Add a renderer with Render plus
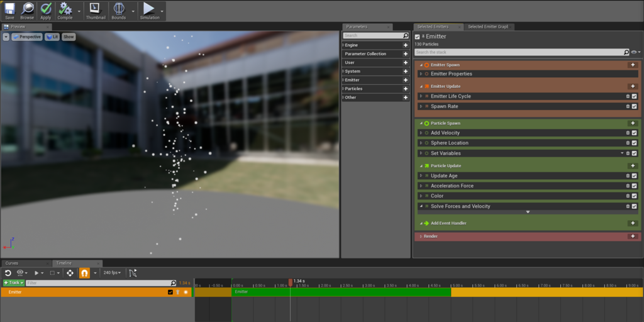The width and height of the screenshot is (644, 322). pos(633,236)
